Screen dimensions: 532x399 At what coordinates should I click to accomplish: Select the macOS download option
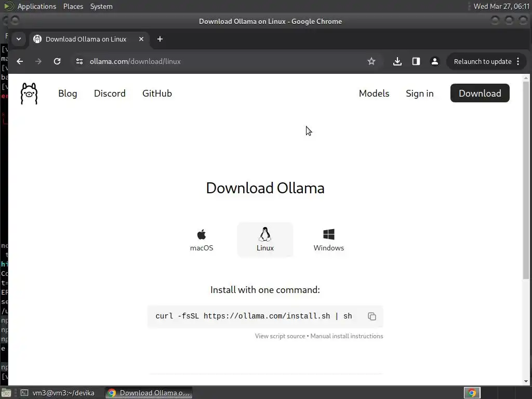pos(202,240)
